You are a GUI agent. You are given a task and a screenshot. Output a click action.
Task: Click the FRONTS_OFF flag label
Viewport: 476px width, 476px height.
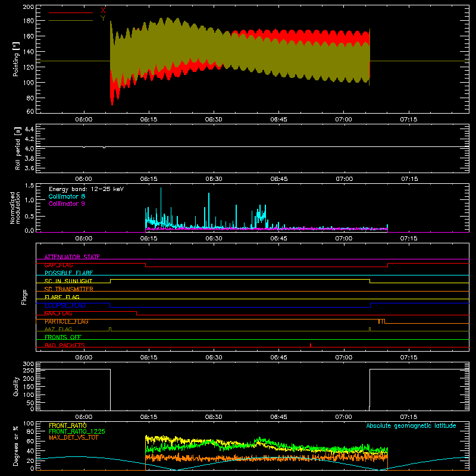63,337
